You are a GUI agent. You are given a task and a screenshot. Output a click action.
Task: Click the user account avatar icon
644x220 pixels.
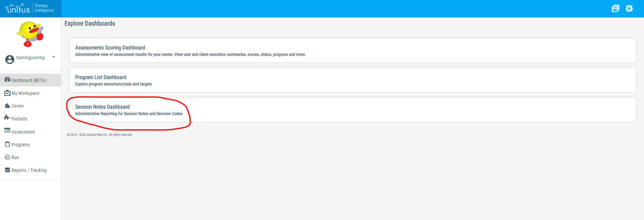click(10, 60)
